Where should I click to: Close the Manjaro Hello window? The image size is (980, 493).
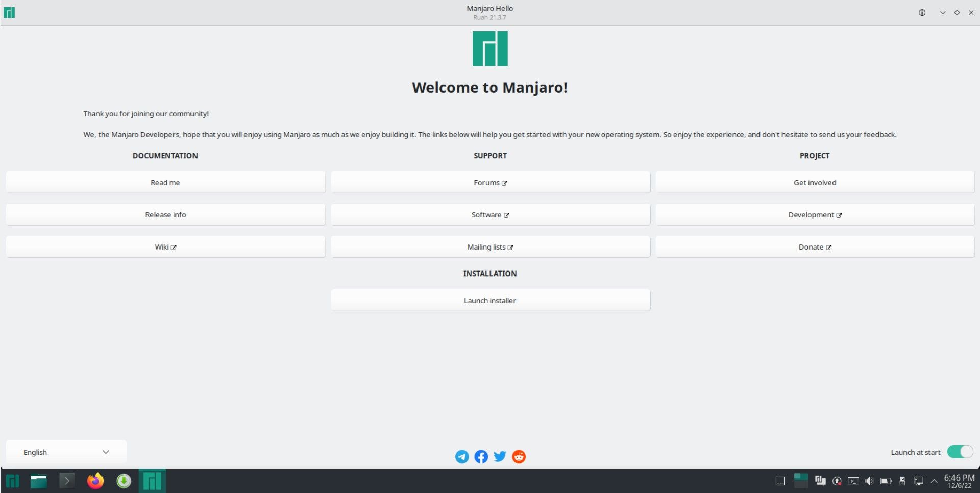pos(971,13)
